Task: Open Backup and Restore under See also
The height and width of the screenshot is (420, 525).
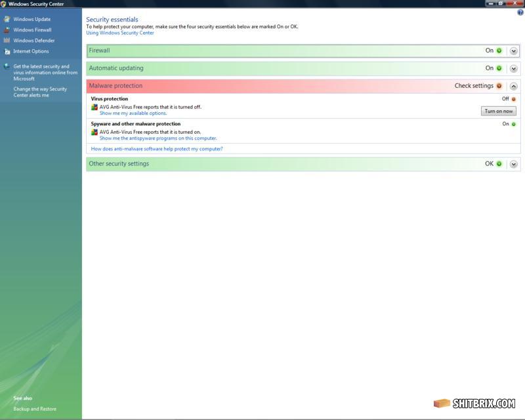Action: click(35, 409)
